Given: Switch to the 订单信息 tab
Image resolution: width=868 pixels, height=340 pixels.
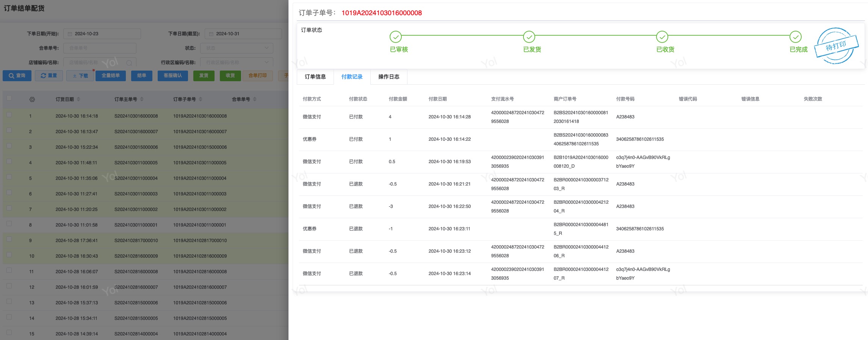Looking at the screenshot, I should click(315, 77).
